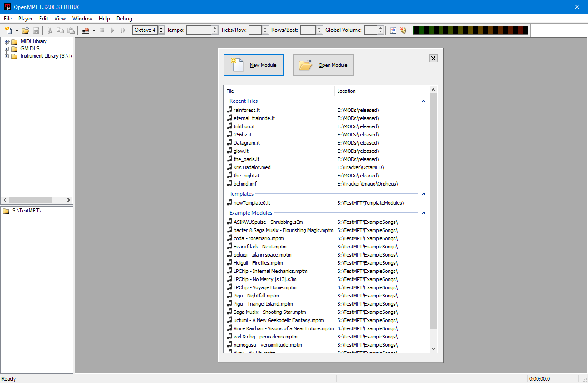Click the tree panel horizontal scrollbar
Screen dimensions: 588x383
[x=30, y=200]
